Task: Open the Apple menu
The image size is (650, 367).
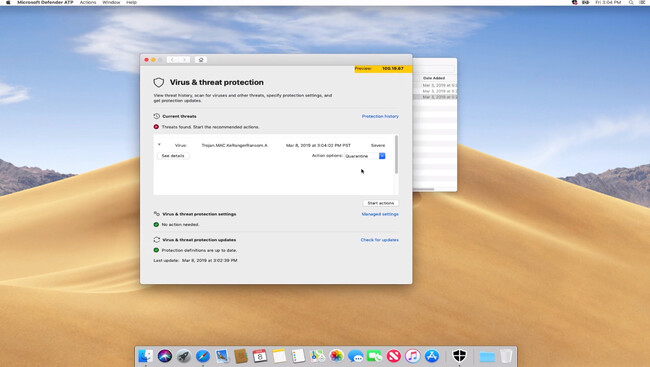Action: [x=8, y=2]
